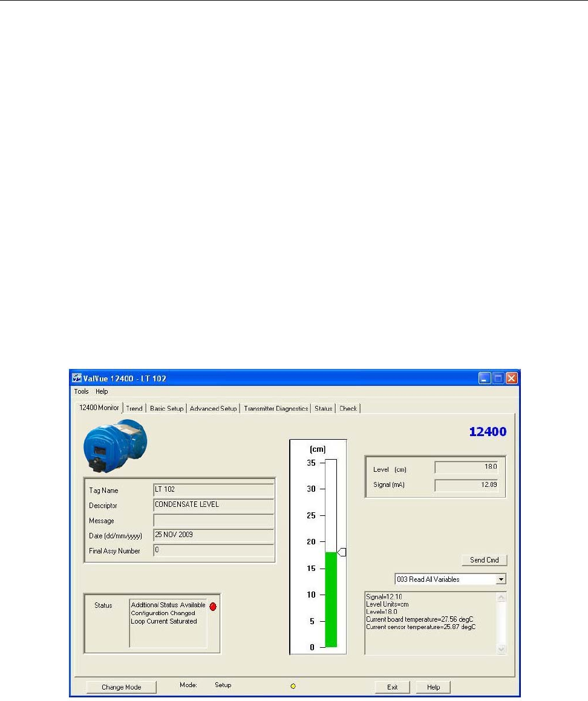Minimize the ValVue window
The height and width of the screenshot is (701, 588).
[x=485, y=378]
